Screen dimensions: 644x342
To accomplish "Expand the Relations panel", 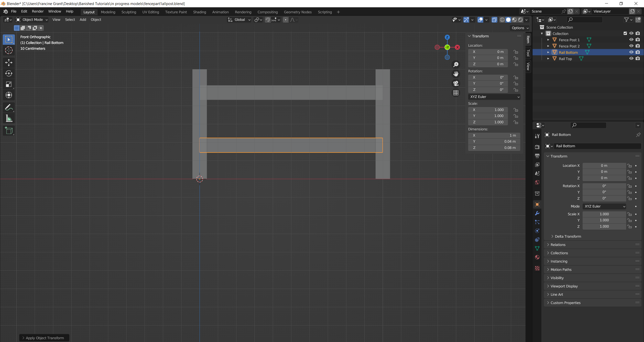I will [x=558, y=245].
